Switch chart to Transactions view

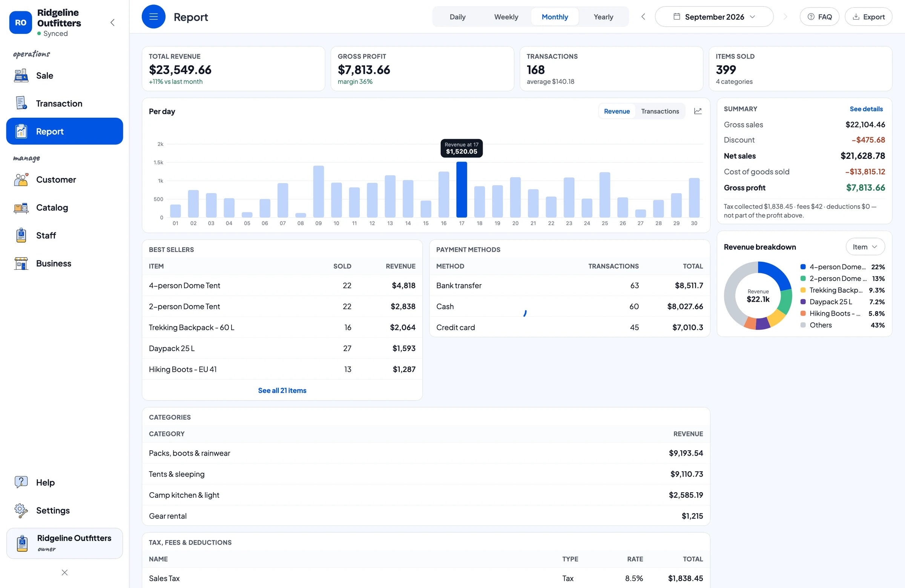tap(660, 111)
